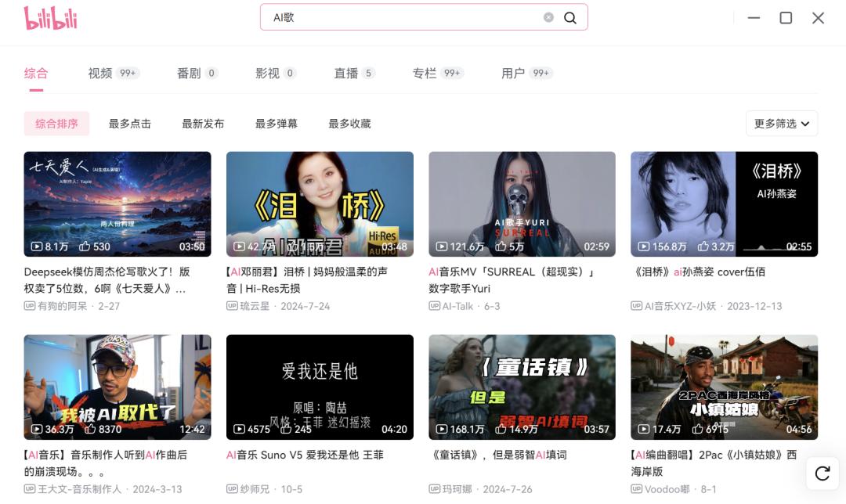Click UP icon beside Voodoo嘟

637,489
